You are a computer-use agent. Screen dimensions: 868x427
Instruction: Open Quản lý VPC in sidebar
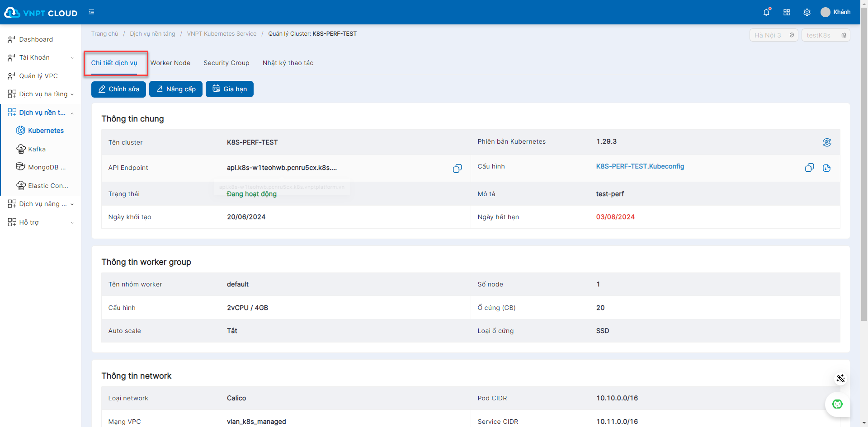pyautogui.click(x=38, y=76)
